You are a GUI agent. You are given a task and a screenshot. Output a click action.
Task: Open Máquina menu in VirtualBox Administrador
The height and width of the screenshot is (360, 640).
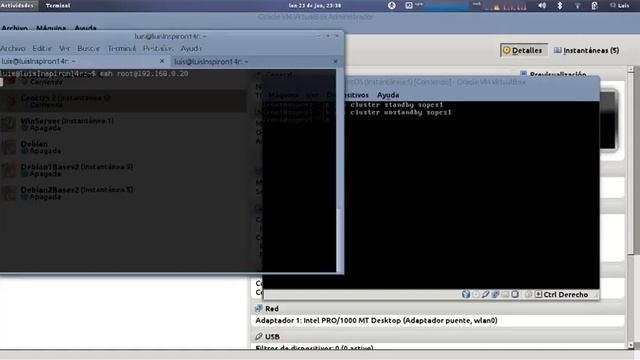pyautogui.click(x=51, y=28)
